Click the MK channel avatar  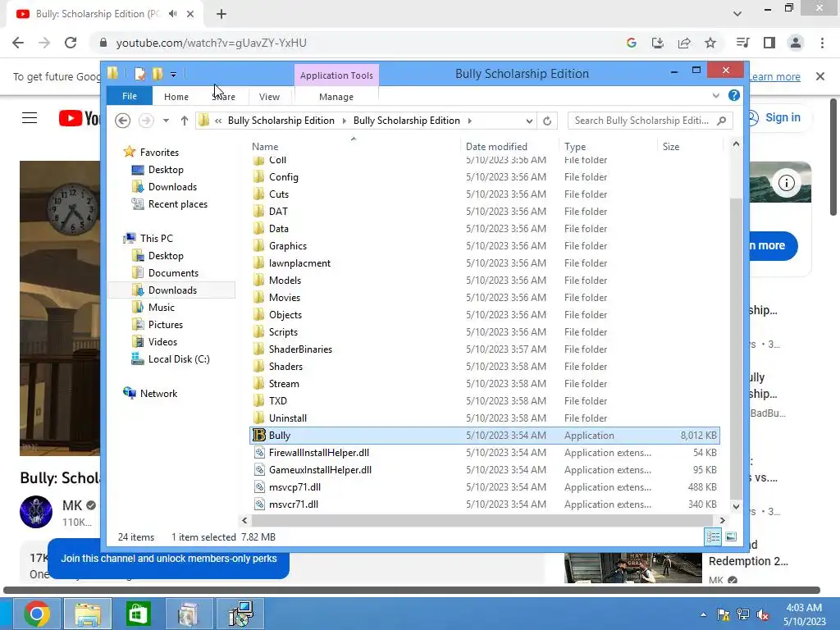click(x=36, y=512)
